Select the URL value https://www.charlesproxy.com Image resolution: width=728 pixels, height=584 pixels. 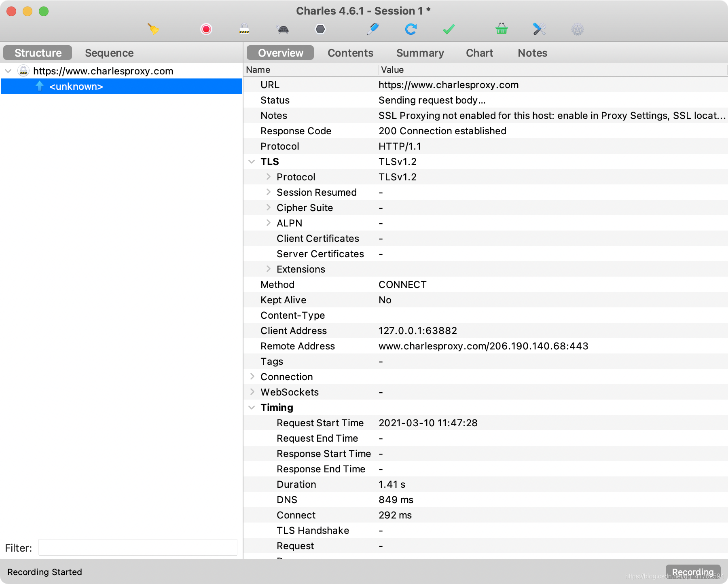(x=449, y=85)
